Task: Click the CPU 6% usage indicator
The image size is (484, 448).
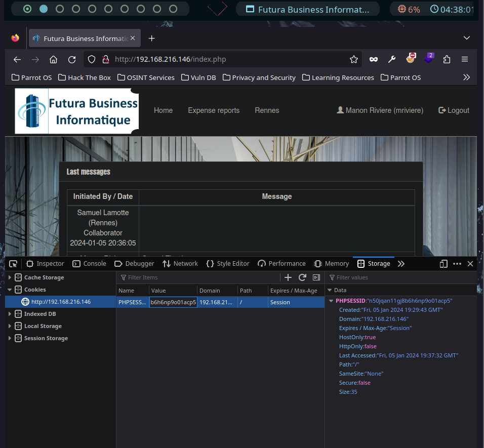Action: coord(409,9)
